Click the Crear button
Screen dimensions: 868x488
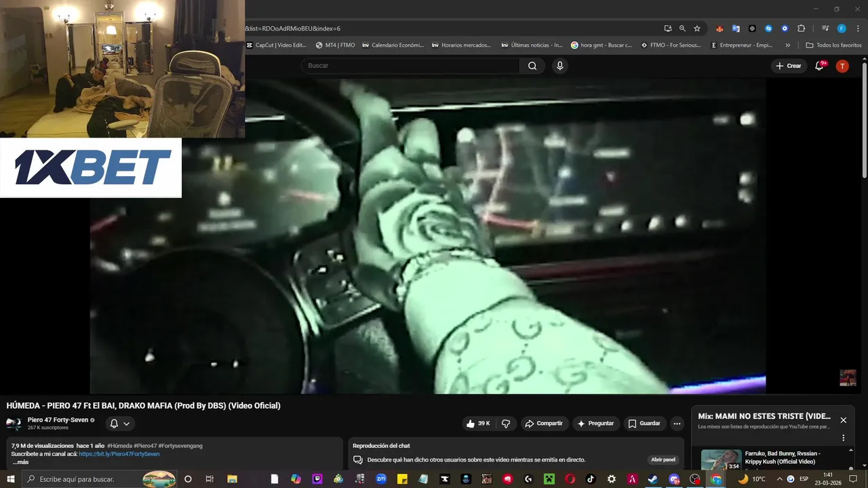tap(789, 66)
